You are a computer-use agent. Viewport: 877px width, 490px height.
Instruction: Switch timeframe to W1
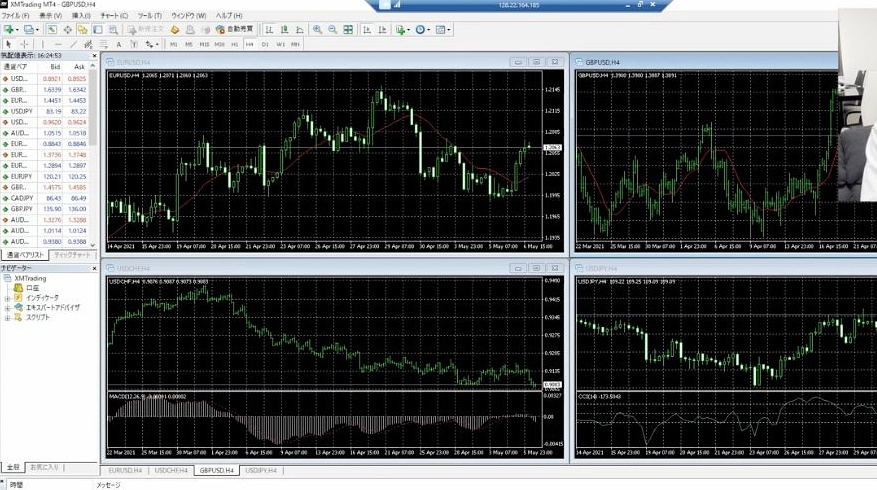coord(280,44)
